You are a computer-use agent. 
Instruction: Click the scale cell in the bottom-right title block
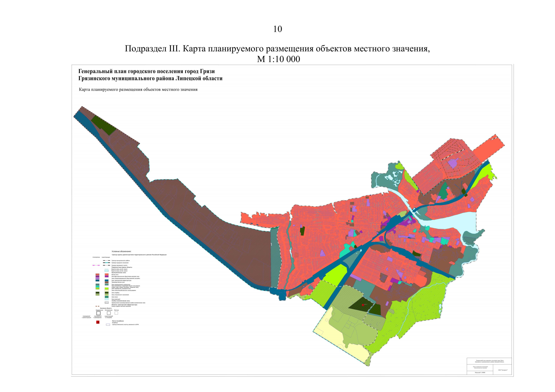click(480, 373)
